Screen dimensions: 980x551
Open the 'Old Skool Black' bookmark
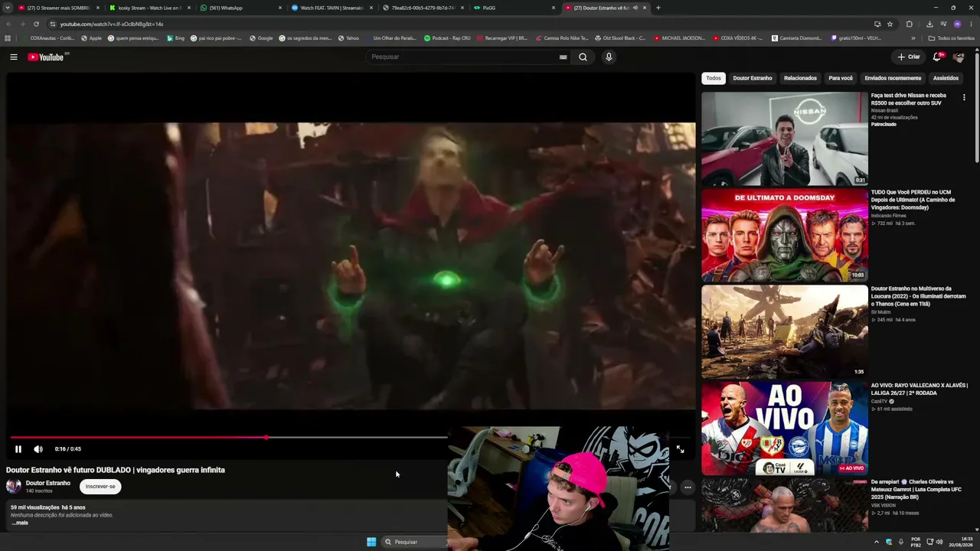619,37
